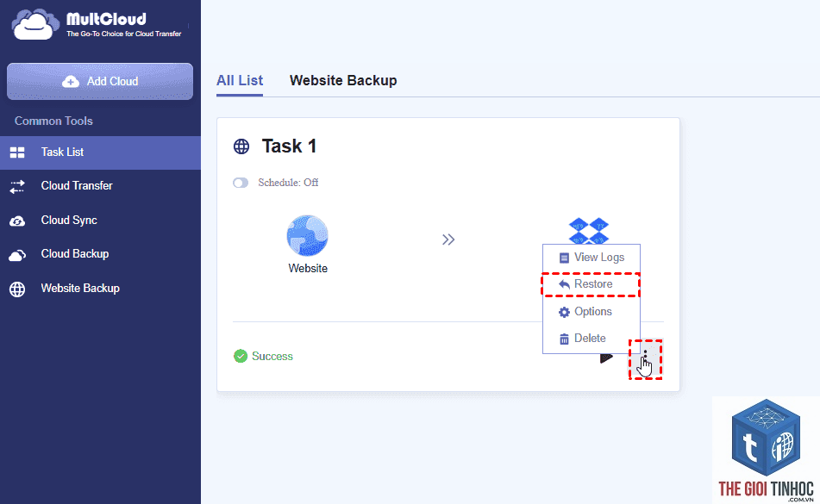
Task: Click the MultCloud cloud logo
Action: [35, 24]
